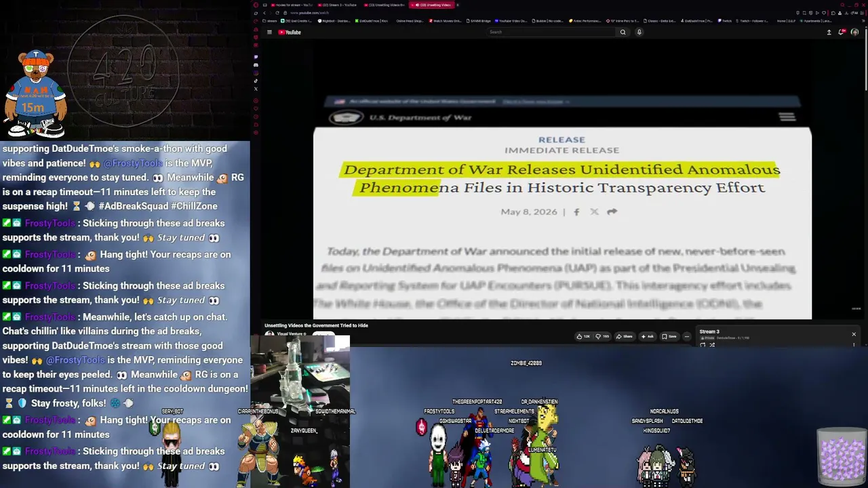This screenshot has width=868, height=488.
Task: Click the ZOMBIE_42889 avatar name label
Action: 526,363
